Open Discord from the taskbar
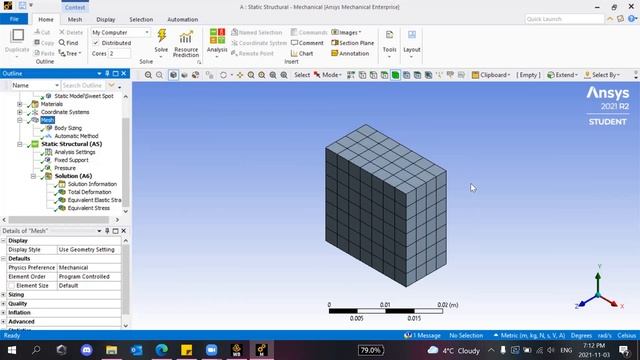Image resolution: width=640 pixels, height=360 pixels. click(x=87, y=350)
